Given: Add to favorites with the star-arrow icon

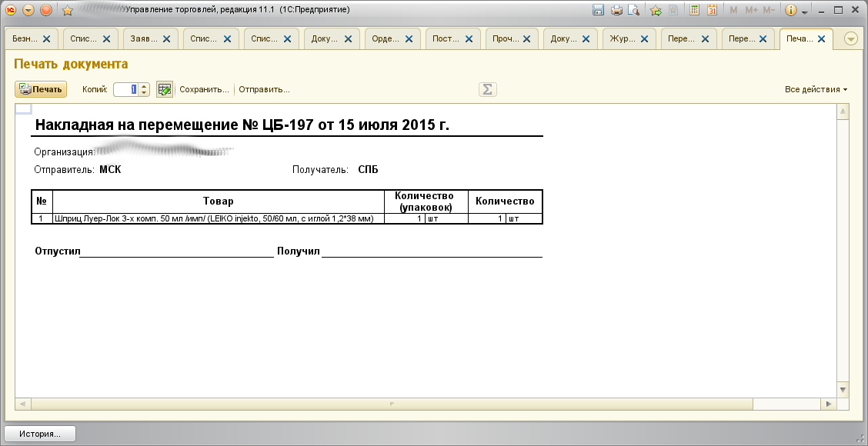Looking at the screenshot, I should tap(656, 10).
